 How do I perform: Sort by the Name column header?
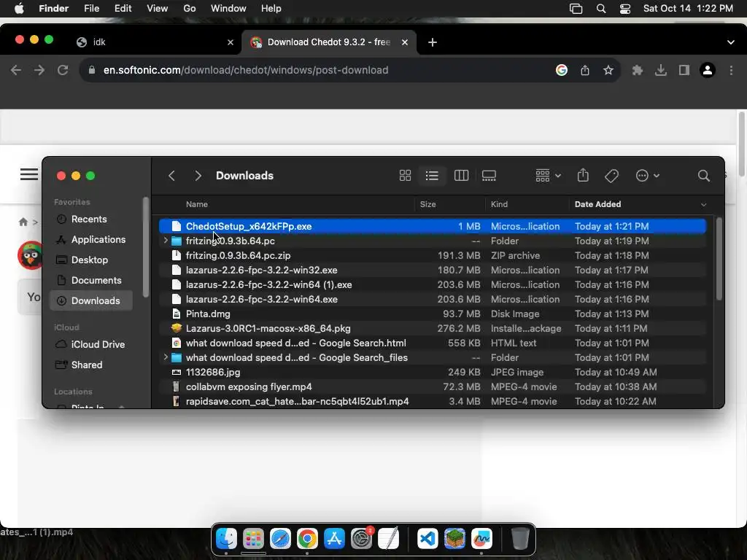coord(197,204)
